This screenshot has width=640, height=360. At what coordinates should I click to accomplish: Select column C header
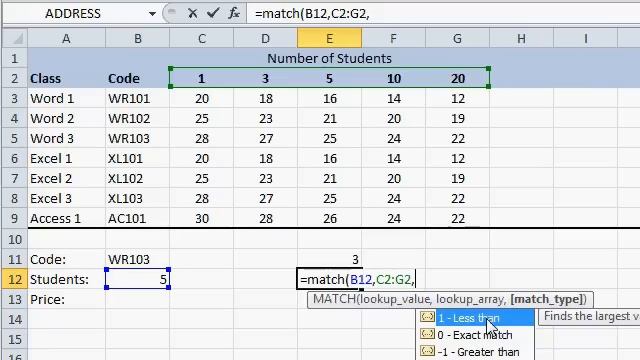(202, 39)
